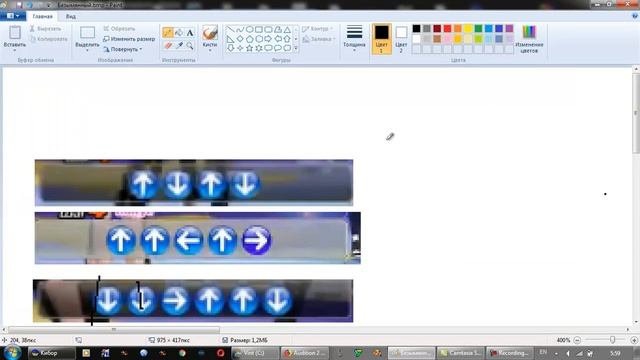Choose the Rectangle shape
The width and height of the screenshot is (640, 360).
[x=259, y=30]
